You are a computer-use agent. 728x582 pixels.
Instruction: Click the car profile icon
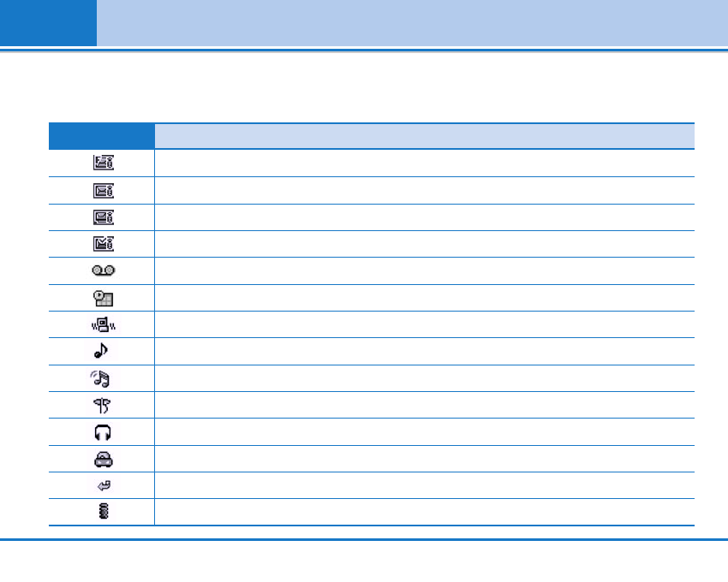pyautogui.click(x=102, y=459)
